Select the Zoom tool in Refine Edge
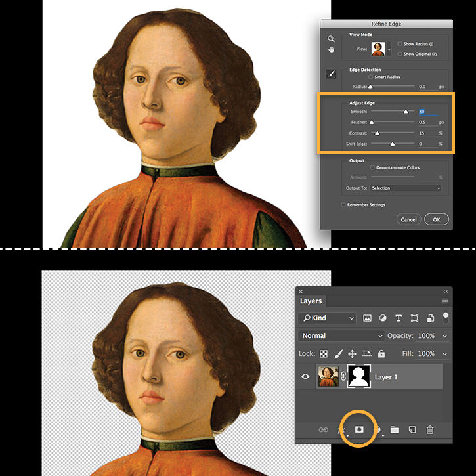 point(331,39)
